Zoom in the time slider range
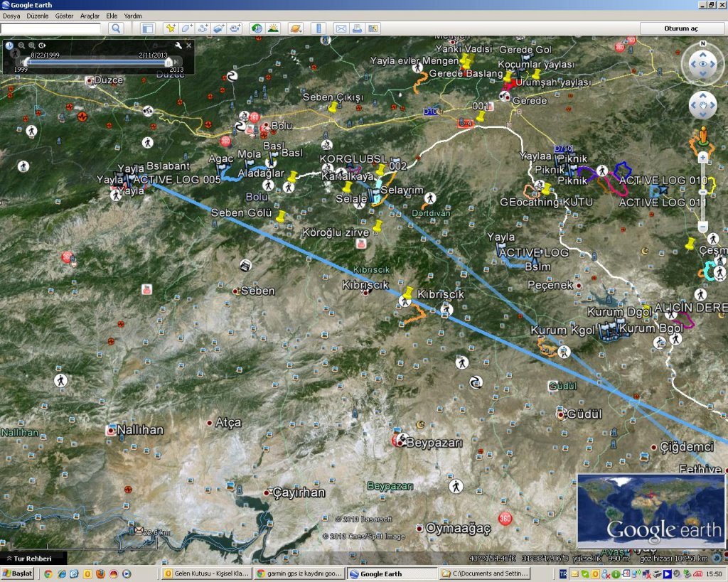The height and width of the screenshot is (582, 728). coord(31,45)
